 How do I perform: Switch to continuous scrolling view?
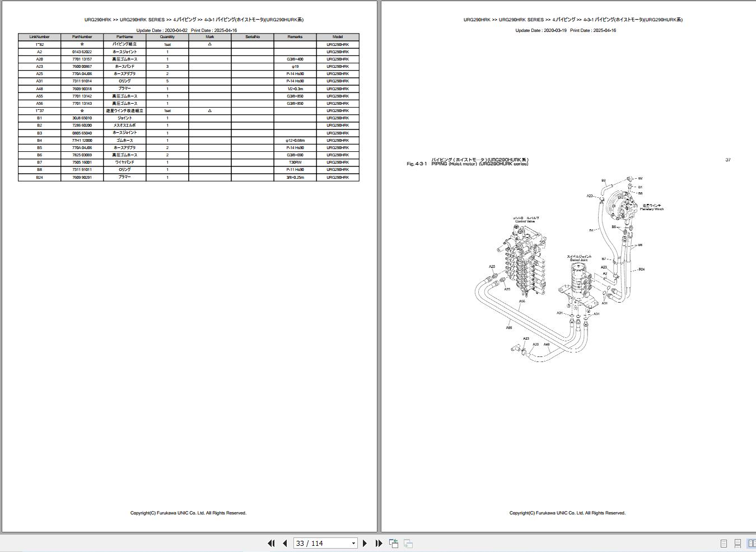coord(738,544)
